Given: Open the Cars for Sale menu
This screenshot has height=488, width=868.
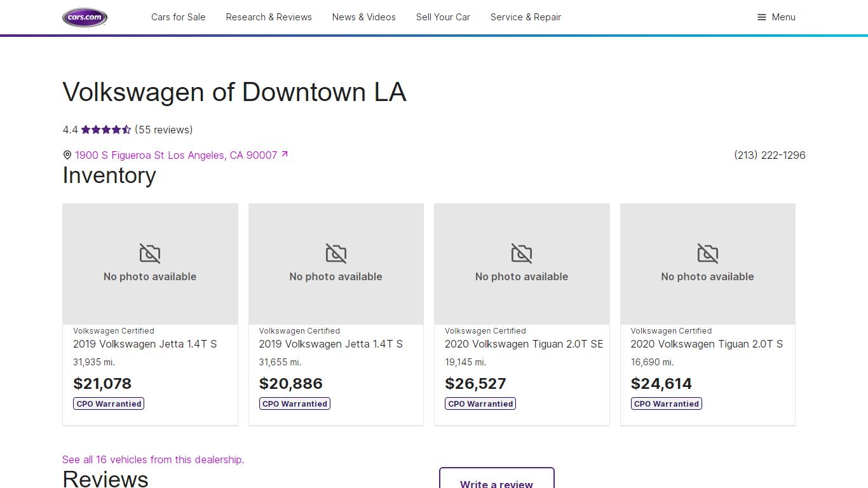Looking at the screenshot, I should point(179,17).
